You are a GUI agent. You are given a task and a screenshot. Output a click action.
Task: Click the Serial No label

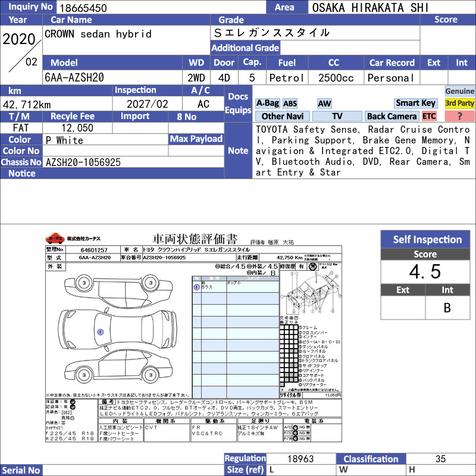point(21,470)
